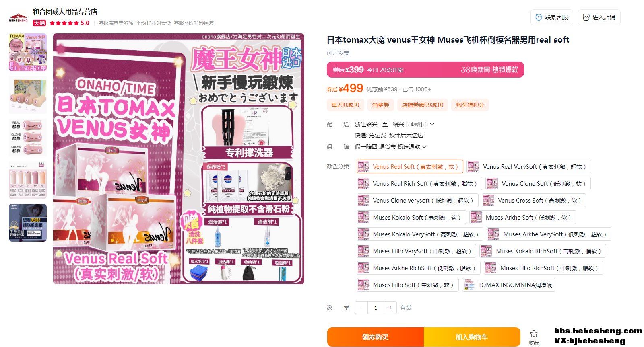Click the favorite star icon (收藏)
Image resolution: width=644 pixels, height=347 pixels.
coord(534,334)
